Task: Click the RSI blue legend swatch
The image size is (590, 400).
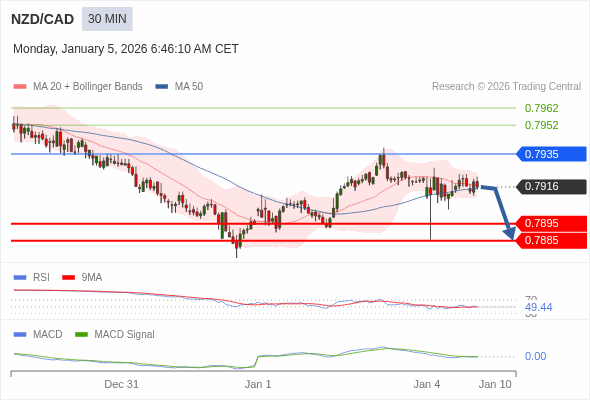Action: coord(20,278)
